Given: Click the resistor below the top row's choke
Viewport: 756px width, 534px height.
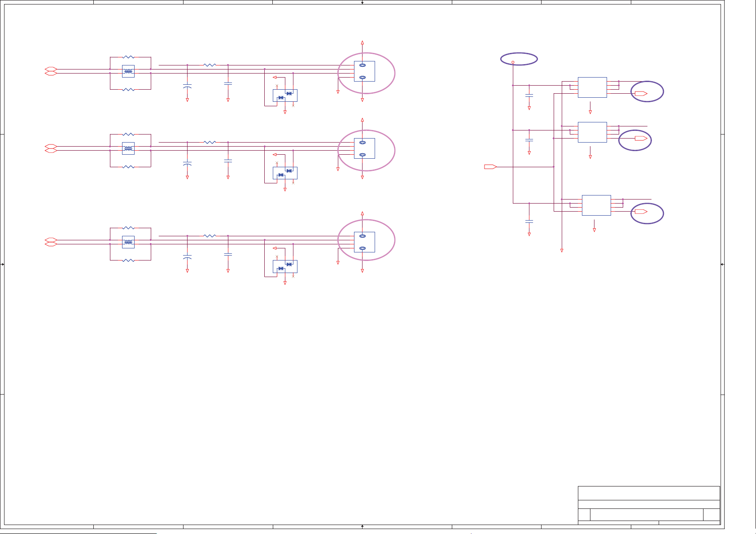Looking at the screenshot, I should tap(128, 89).
